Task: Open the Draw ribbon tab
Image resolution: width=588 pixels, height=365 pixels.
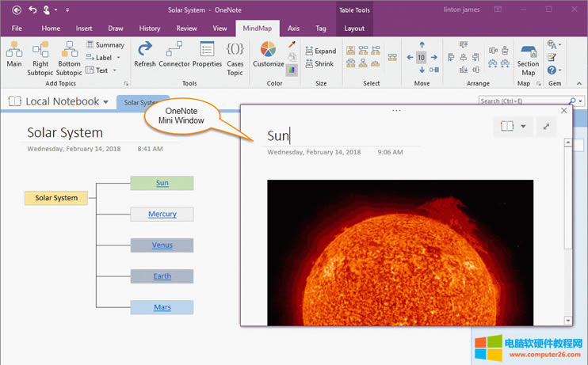Action: click(x=116, y=28)
